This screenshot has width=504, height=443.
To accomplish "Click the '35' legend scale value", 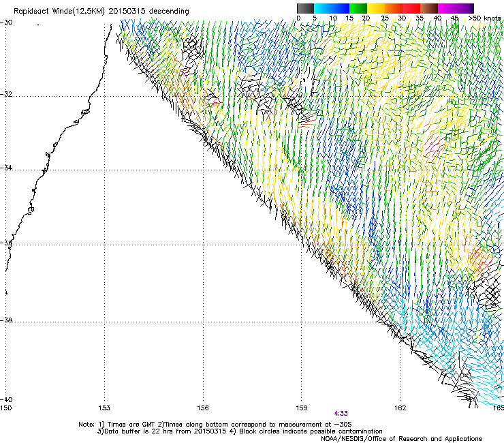I will click(420, 18).
